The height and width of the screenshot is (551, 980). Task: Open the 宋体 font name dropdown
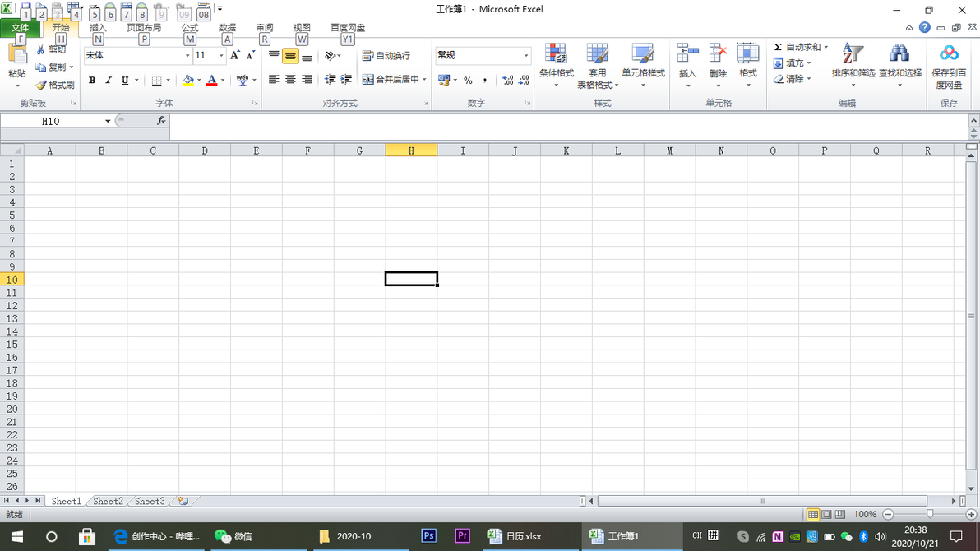pyautogui.click(x=187, y=56)
